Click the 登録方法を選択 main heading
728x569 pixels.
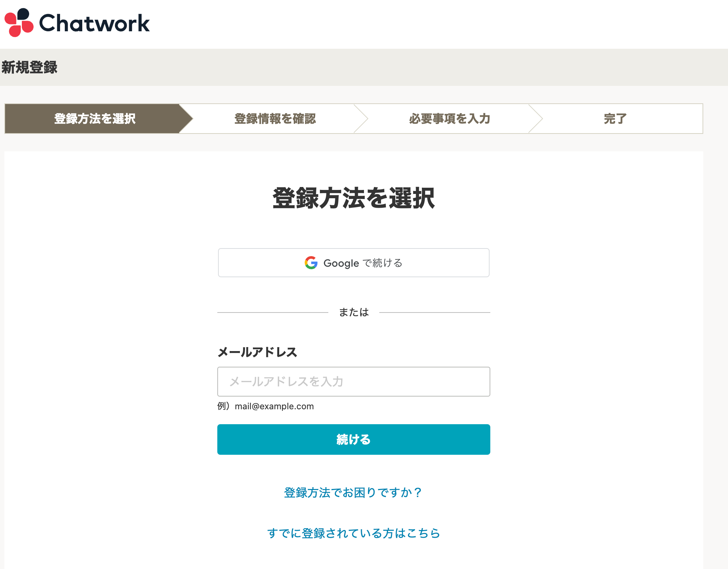[x=353, y=198]
